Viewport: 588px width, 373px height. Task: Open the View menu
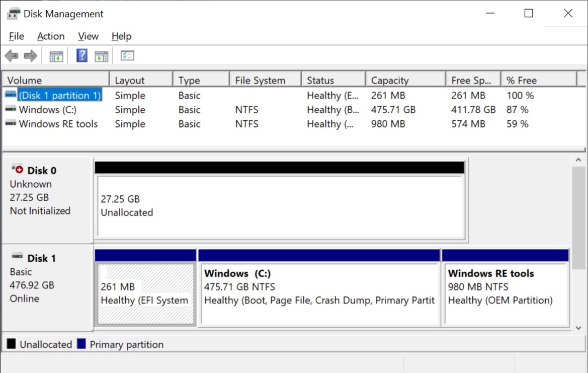click(x=88, y=36)
